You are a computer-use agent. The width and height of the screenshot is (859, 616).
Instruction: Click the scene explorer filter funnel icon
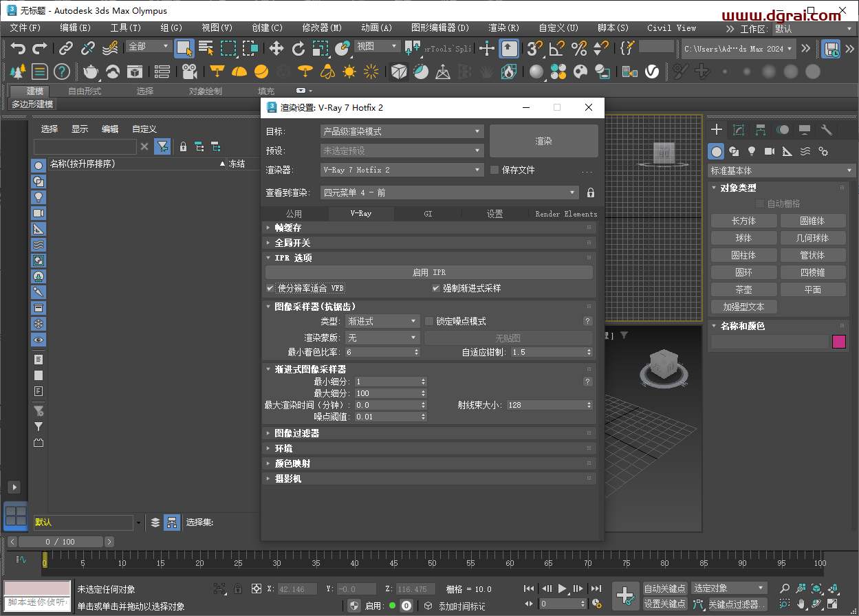point(162,146)
